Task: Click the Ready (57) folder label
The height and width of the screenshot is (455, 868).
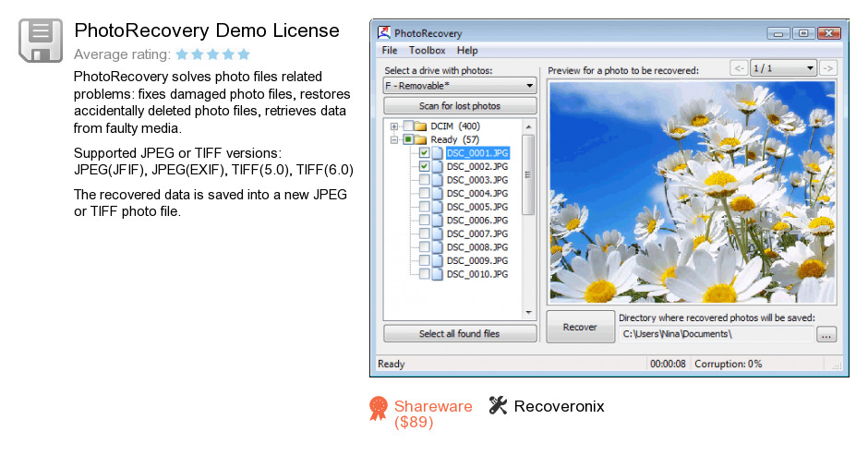Action: click(x=454, y=139)
